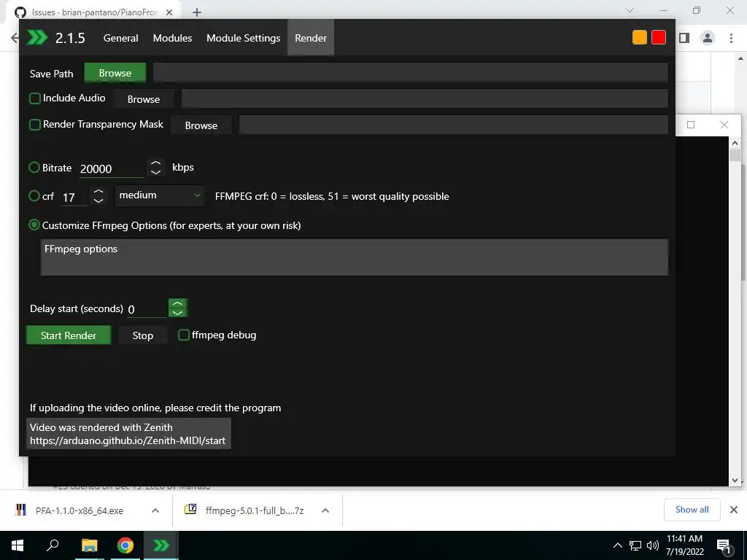Image resolution: width=747 pixels, height=560 pixels.
Task: Click Show all downloads button
Action: pyautogui.click(x=692, y=510)
